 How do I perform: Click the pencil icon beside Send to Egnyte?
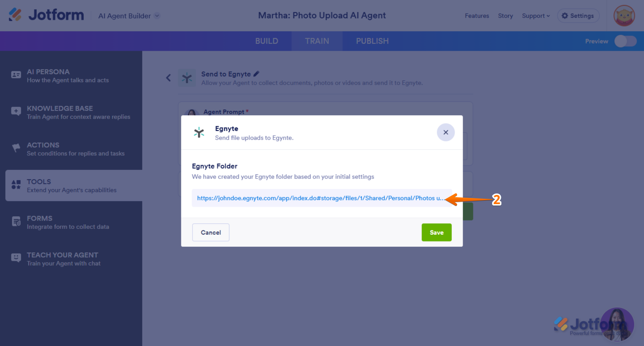click(x=256, y=74)
